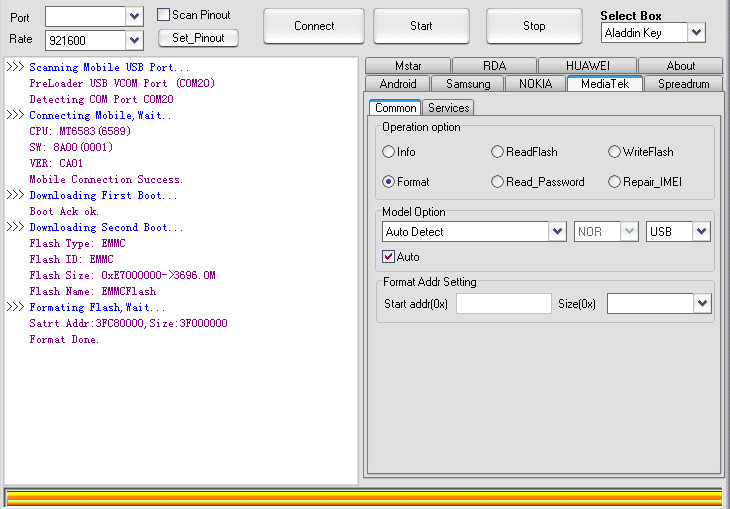Open the Spreadrum tab
The image size is (730, 509).
click(683, 84)
